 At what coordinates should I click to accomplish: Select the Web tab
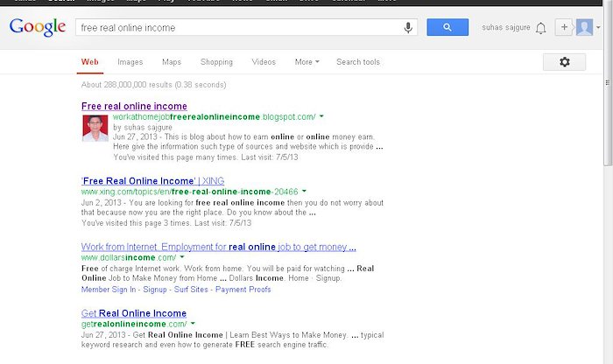pyautogui.click(x=90, y=62)
